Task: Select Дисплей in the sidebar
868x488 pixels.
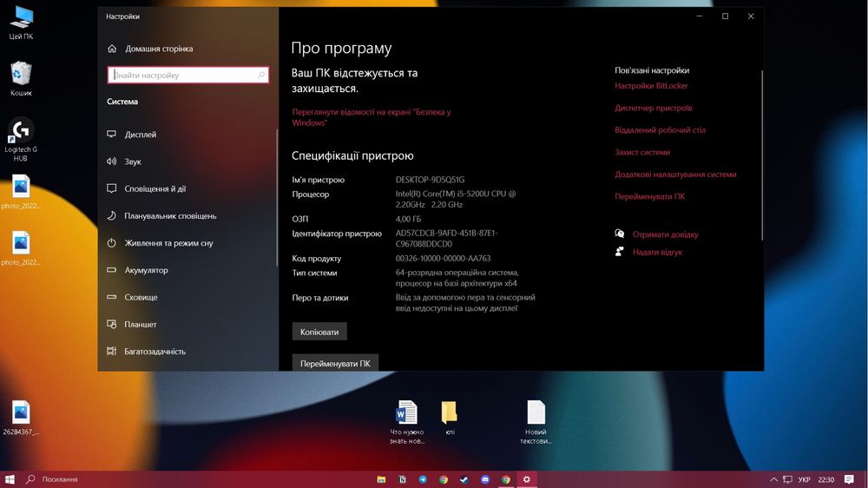Action: [140, 135]
